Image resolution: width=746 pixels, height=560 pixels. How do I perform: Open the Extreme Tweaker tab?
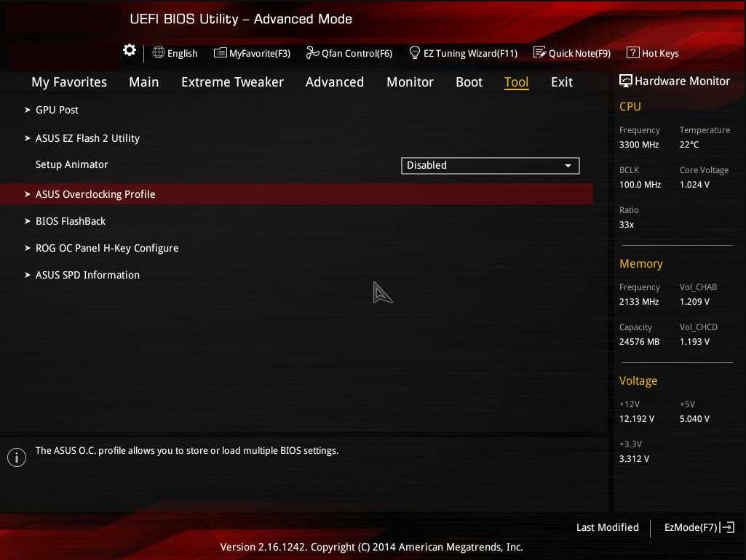click(x=232, y=81)
